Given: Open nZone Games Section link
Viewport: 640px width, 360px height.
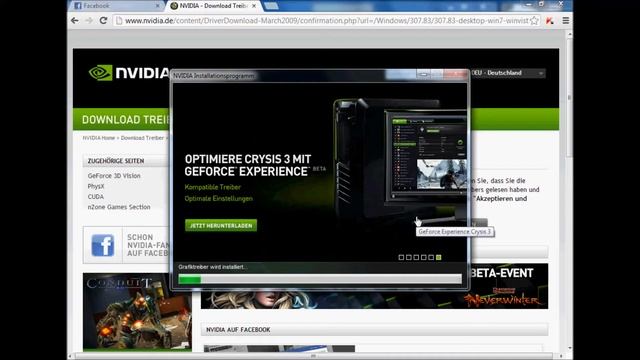Looking at the screenshot, I should coord(119,207).
